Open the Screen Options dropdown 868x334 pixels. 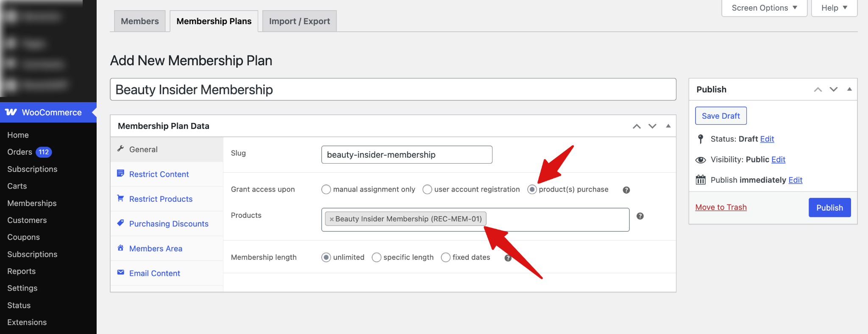(x=764, y=8)
